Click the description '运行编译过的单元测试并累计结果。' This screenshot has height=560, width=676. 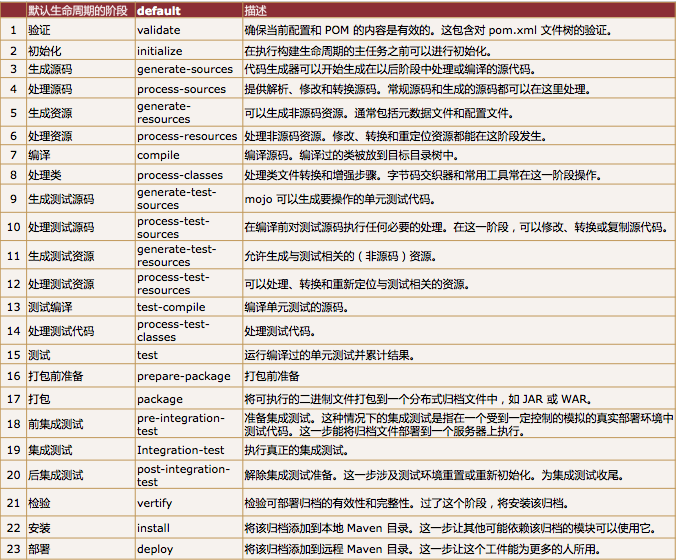pos(330,355)
